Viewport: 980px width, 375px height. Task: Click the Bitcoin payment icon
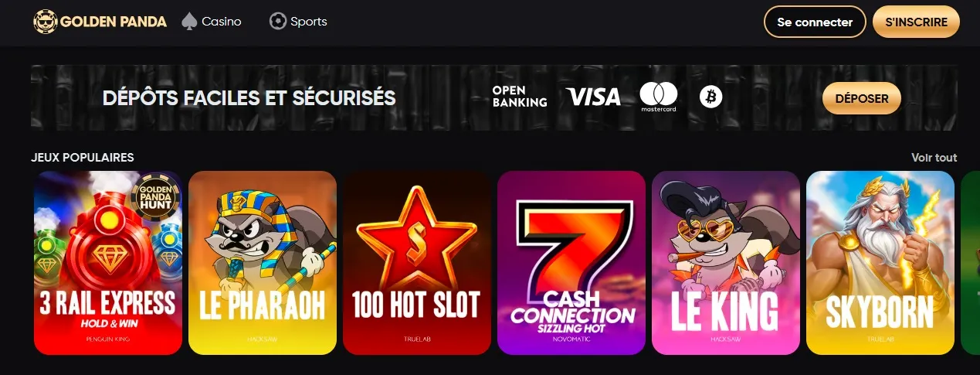coord(710,97)
